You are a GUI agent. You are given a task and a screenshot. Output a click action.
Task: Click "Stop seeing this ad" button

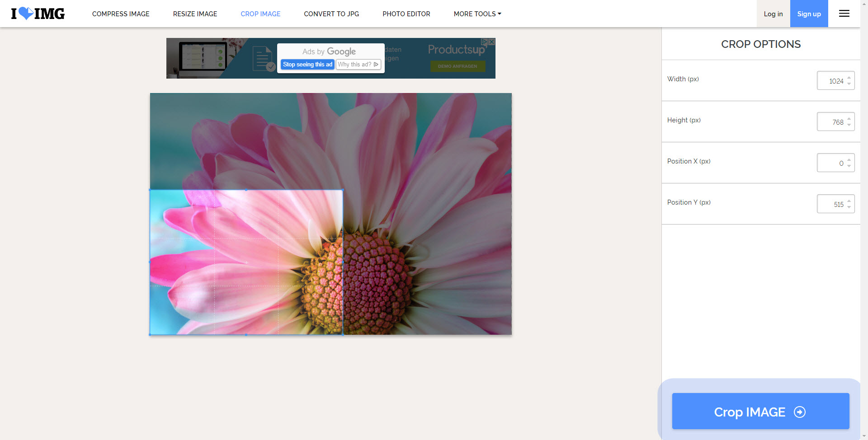(x=307, y=65)
